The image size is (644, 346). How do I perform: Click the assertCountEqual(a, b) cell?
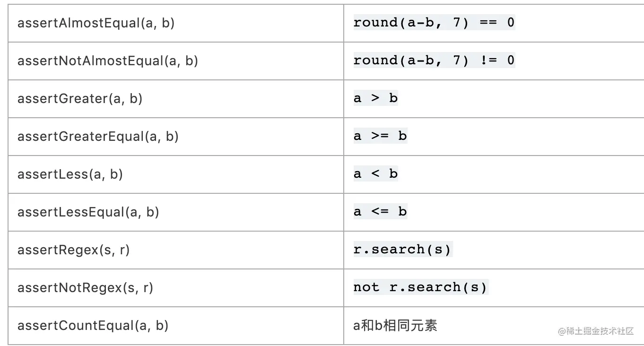tap(93, 325)
